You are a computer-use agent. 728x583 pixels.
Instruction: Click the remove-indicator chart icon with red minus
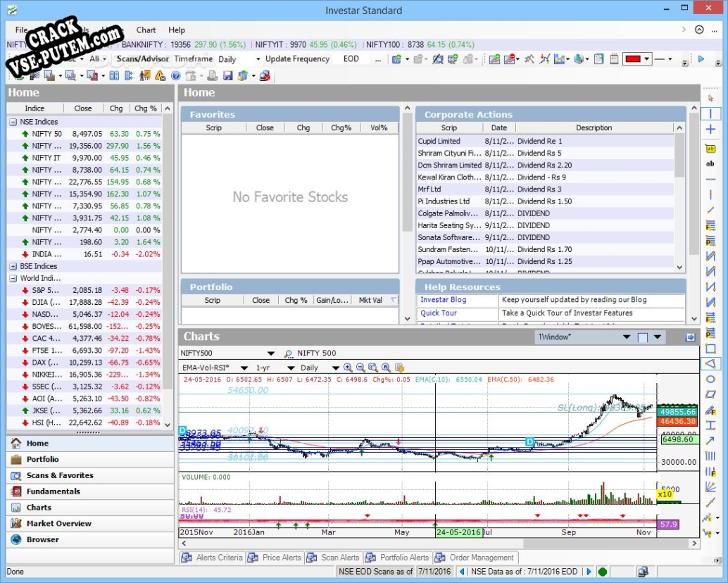pos(509,59)
